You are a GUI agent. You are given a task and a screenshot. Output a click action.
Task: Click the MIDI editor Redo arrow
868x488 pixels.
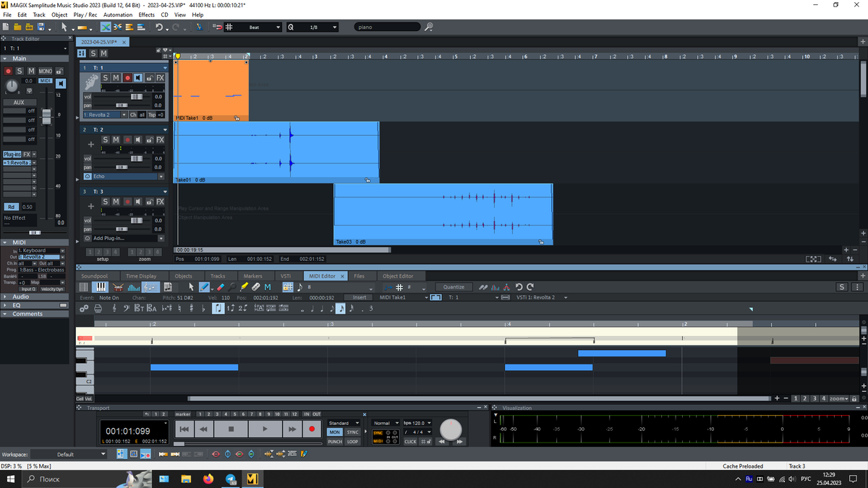529,287
